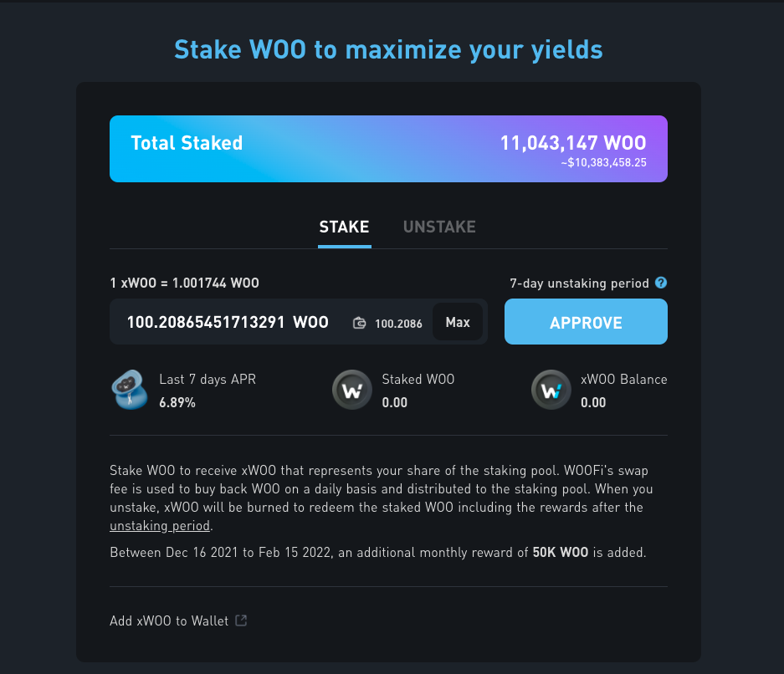Switch to the UNSTAKE tab
This screenshot has width=784, height=674.
pos(439,227)
